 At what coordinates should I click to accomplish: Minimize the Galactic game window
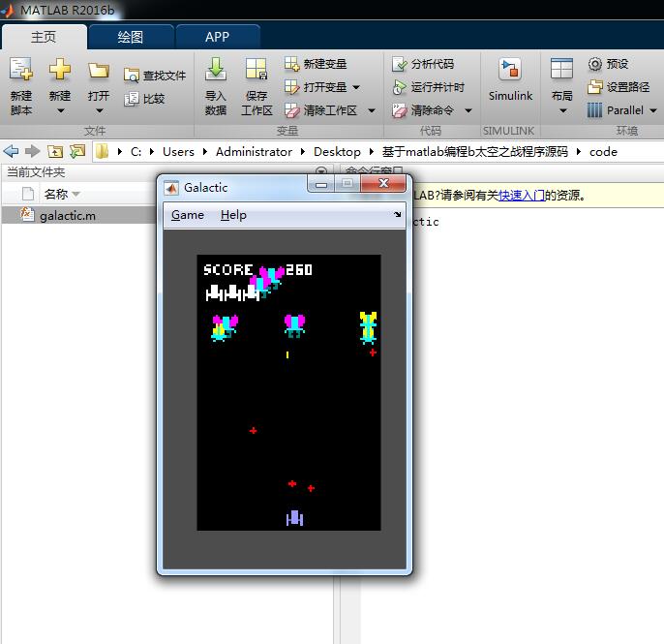[321, 183]
